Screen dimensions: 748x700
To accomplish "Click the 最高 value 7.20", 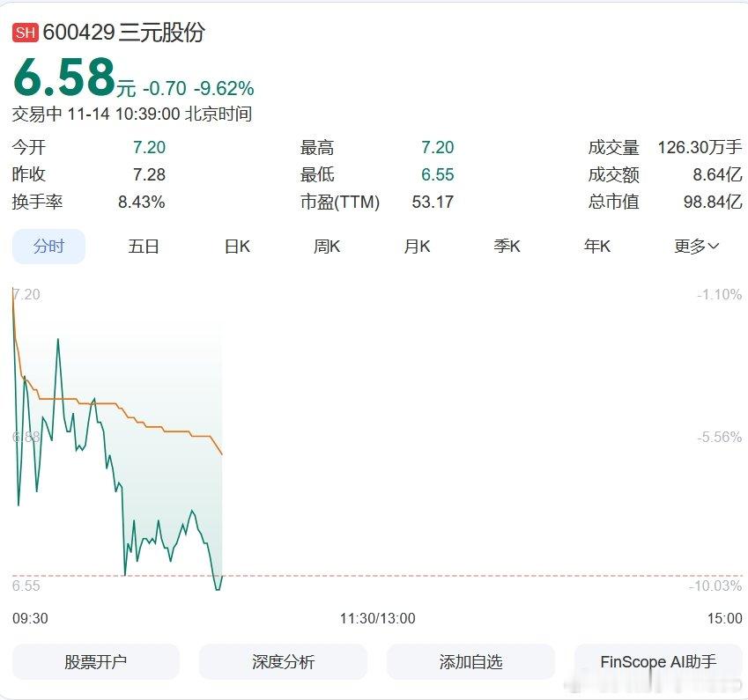I will [x=438, y=147].
